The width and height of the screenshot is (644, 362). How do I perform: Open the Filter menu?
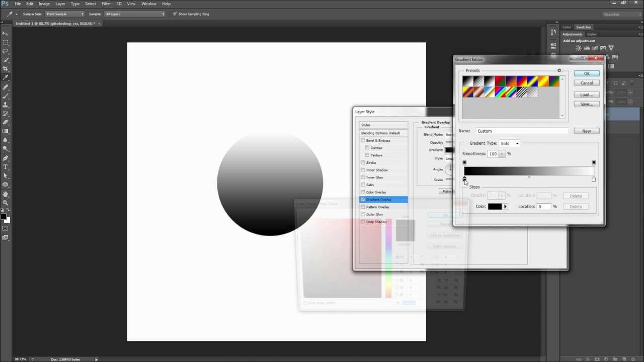pos(106,4)
